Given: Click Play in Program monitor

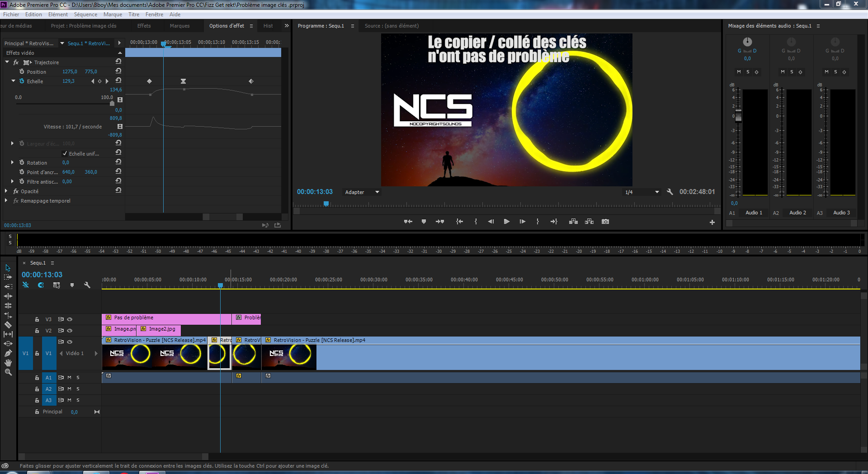Looking at the screenshot, I should (x=506, y=222).
